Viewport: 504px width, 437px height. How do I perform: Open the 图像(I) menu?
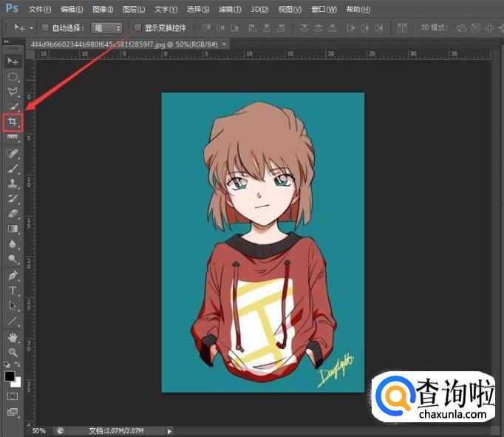[x=103, y=10]
